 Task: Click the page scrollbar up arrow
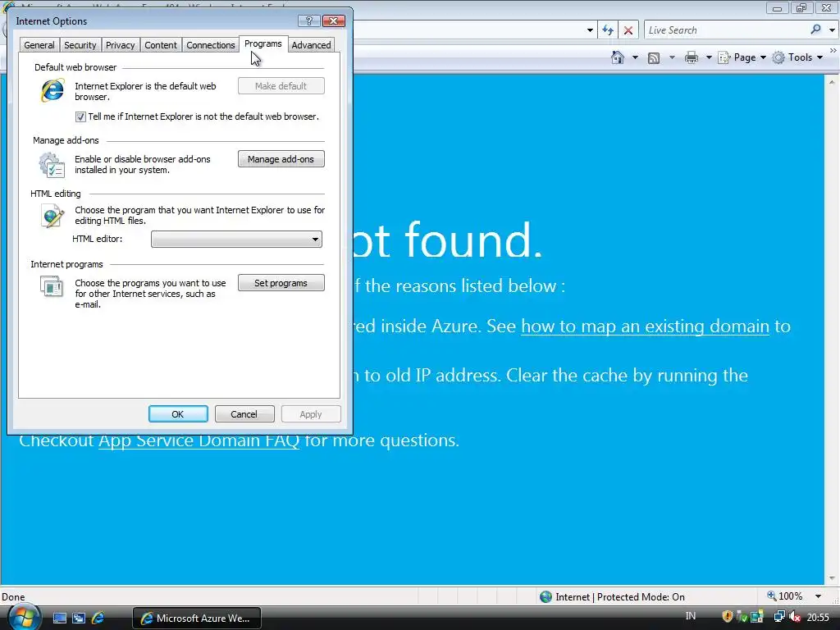(832, 82)
